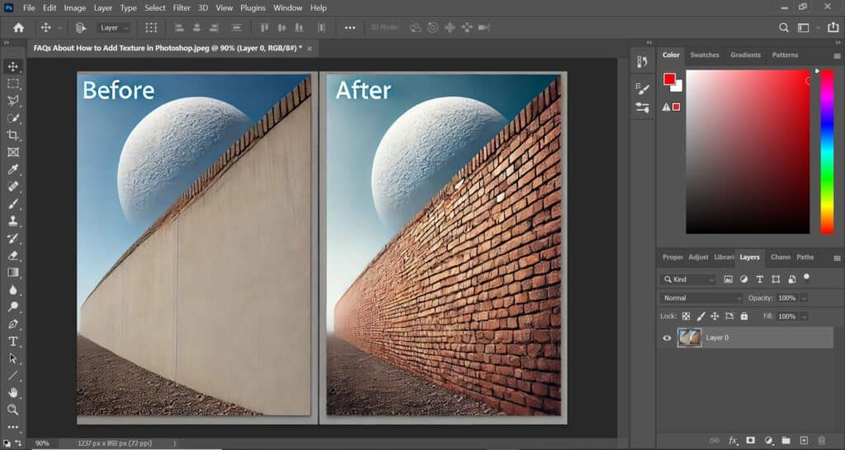
Task: Toggle layer filtering switch on or off
Action: click(x=807, y=277)
